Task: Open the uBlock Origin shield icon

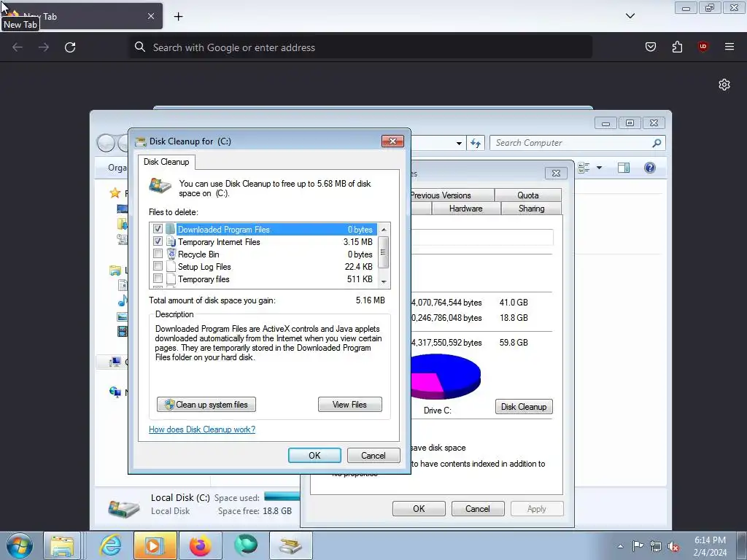Action: point(703,47)
